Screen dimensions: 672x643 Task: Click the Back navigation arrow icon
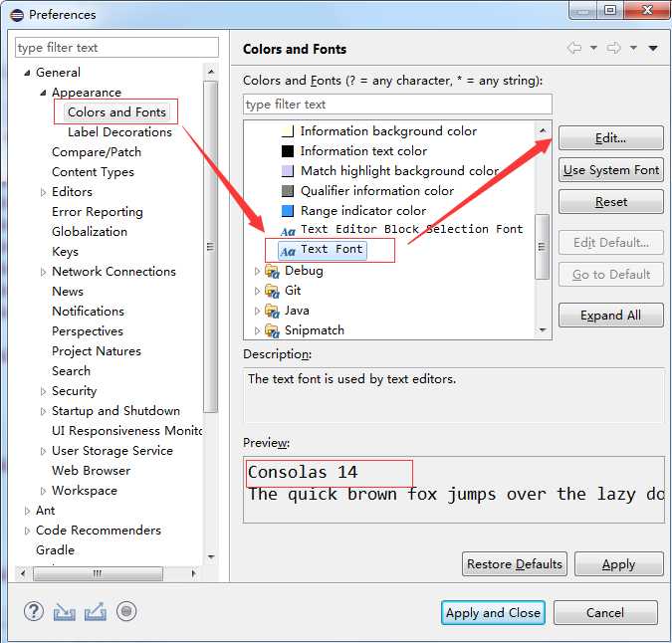click(574, 48)
